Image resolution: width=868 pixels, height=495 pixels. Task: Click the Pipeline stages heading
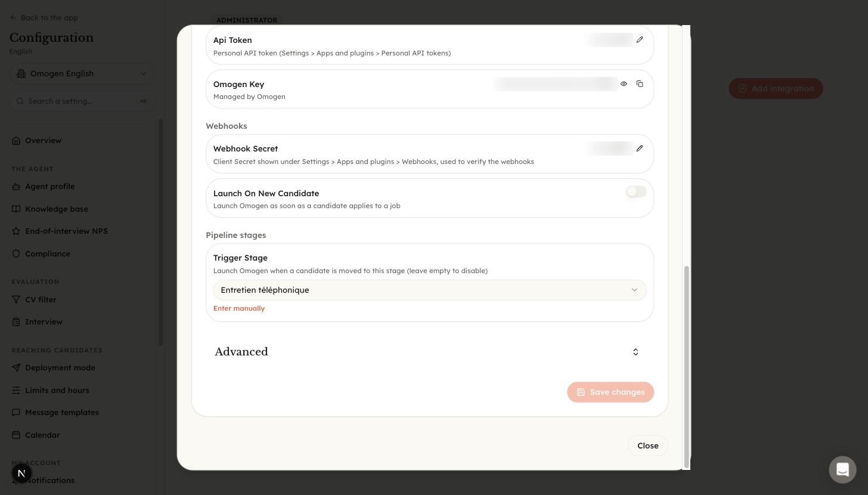[x=236, y=235]
